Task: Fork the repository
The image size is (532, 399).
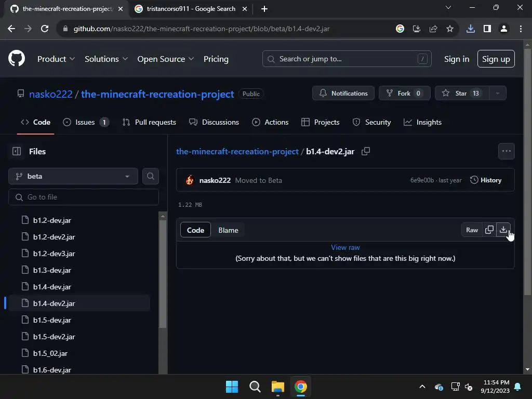Action: [404, 93]
